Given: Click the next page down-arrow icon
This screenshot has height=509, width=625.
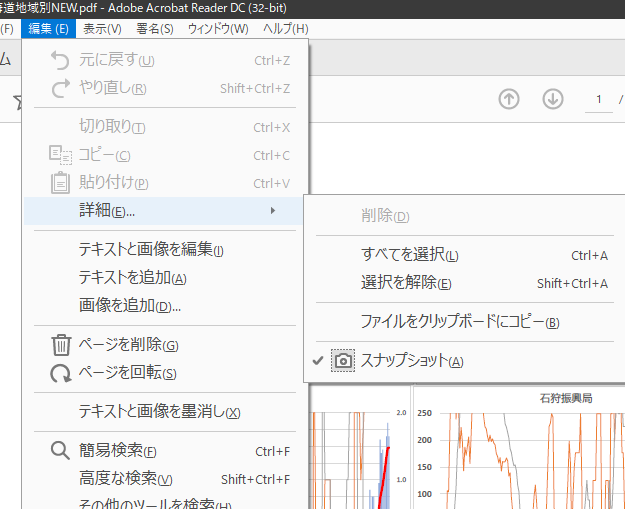Looking at the screenshot, I should tap(553, 99).
